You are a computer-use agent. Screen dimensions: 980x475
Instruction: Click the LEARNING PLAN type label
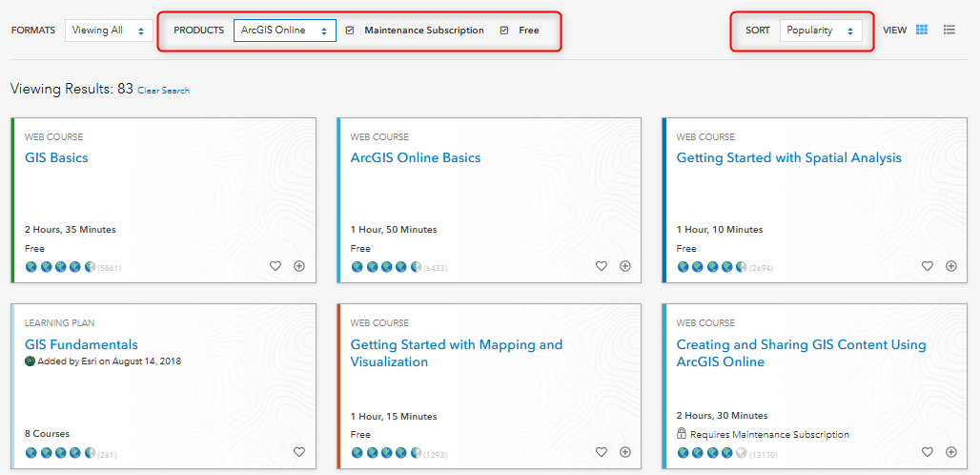point(60,323)
